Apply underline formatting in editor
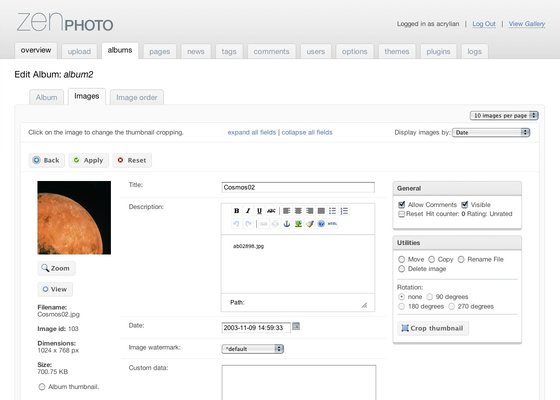The height and width of the screenshot is (400, 560). click(x=259, y=211)
